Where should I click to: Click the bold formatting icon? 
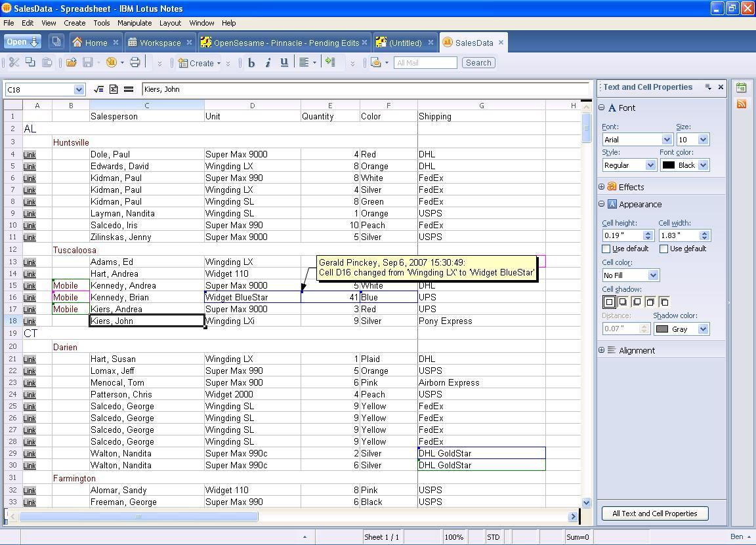click(251, 63)
